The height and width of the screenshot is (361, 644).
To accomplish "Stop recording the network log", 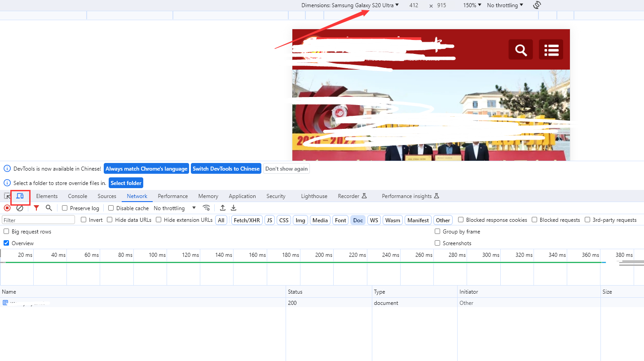I will (7, 208).
